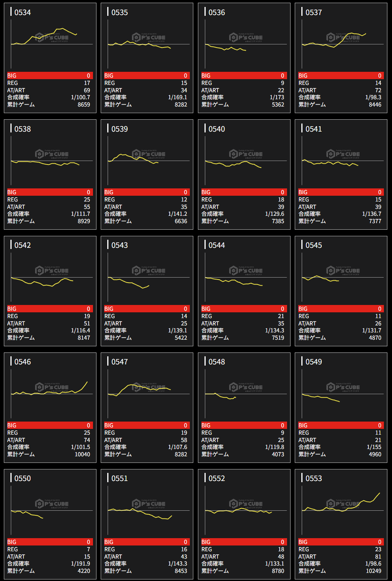Select the machine 0546 title
392x581 pixels.
[x=23, y=362]
